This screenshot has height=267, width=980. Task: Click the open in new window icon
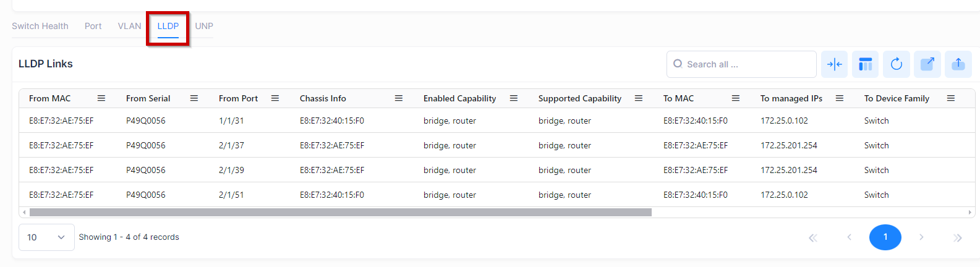(x=927, y=64)
